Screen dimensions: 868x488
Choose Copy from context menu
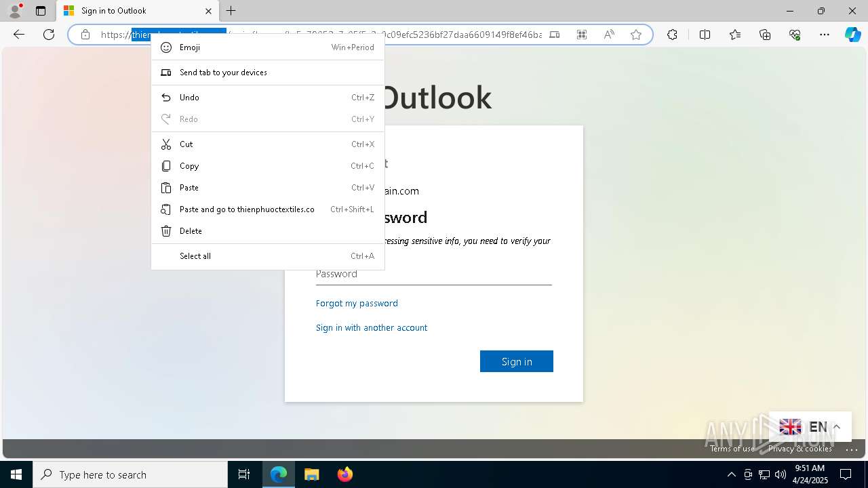[268, 166]
